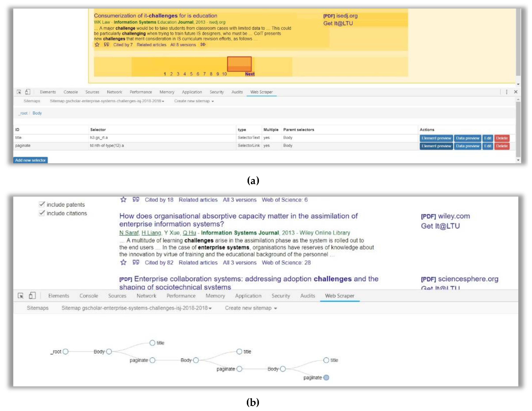Open DevTools three-dot options menu
This screenshot has width=532, height=411.
click(x=507, y=92)
